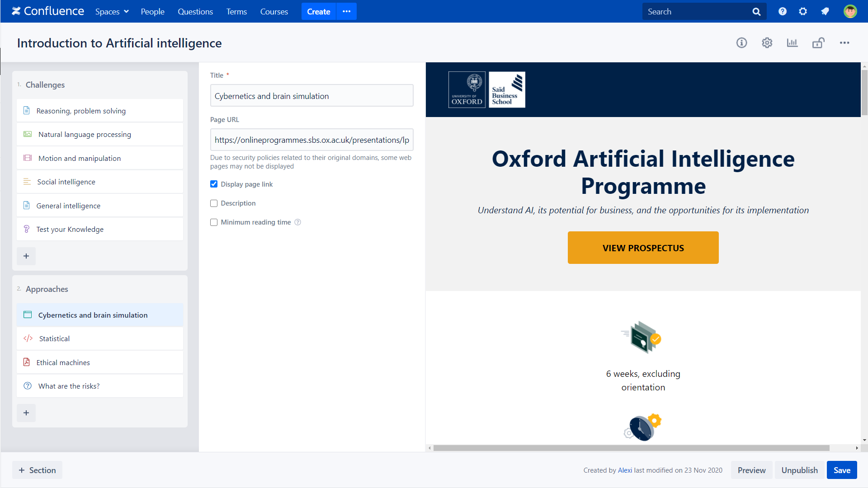
Task: Click the course title heading
Action: coord(119,43)
